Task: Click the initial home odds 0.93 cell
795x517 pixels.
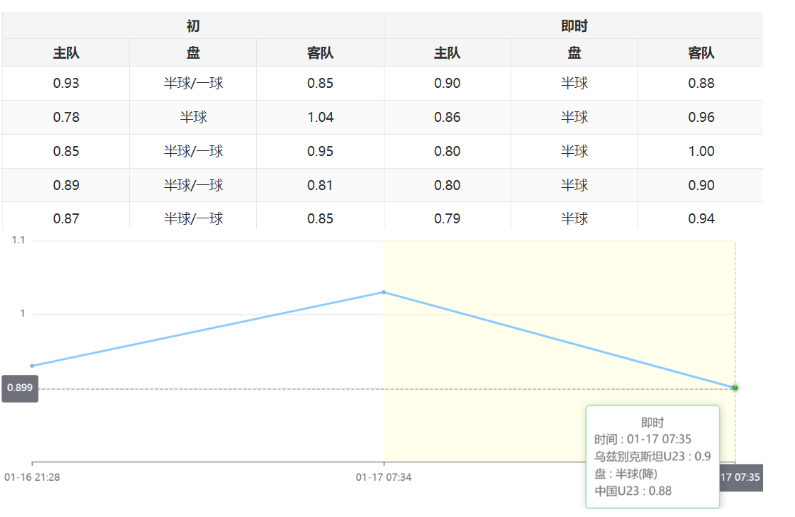Action: click(66, 83)
